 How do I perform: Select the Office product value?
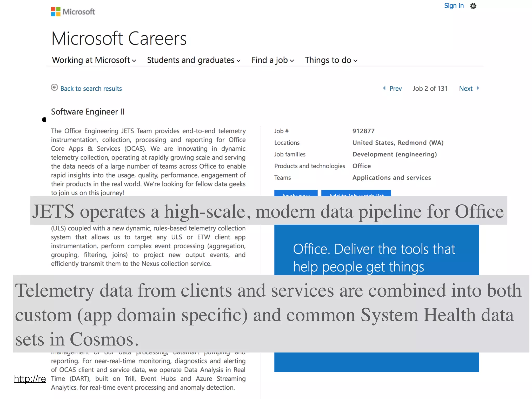(362, 166)
